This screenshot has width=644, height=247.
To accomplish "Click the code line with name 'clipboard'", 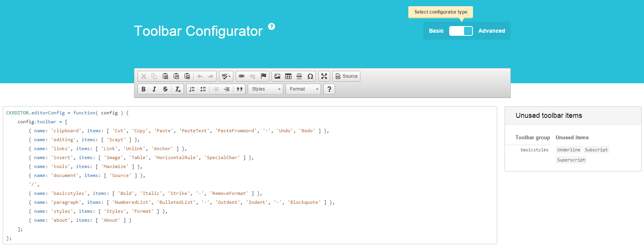I will pyautogui.click(x=179, y=131).
